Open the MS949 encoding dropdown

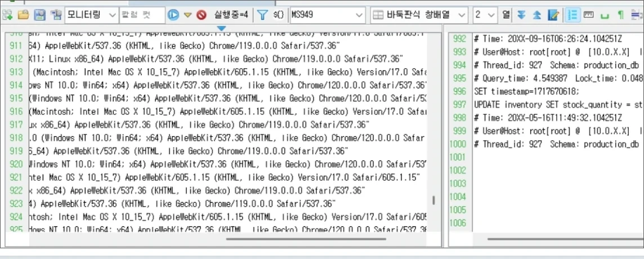coord(327,15)
